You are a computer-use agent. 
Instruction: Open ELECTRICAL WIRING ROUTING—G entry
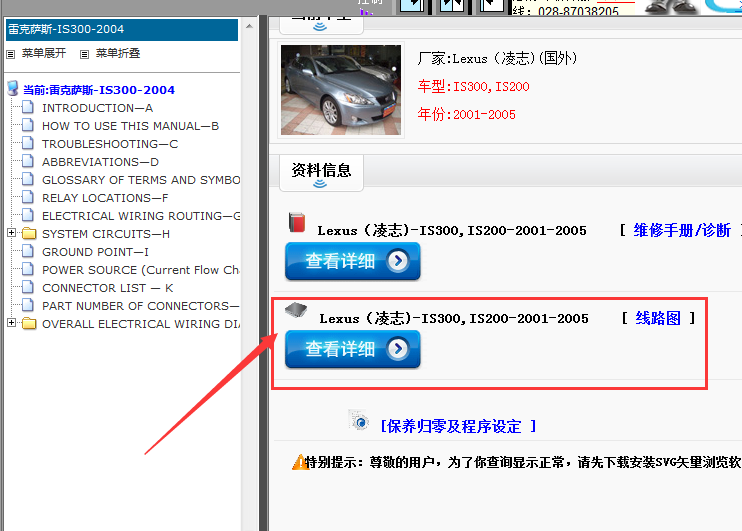tap(141, 216)
